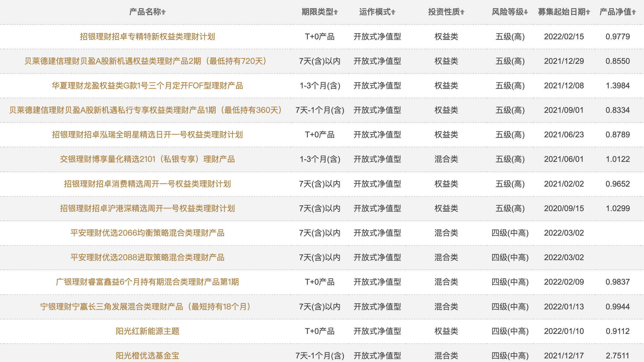Viewport: 644px width, 362px height.
Task: Click 五级(高) in 招银理财招卓专精特新 row
Action: pyautogui.click(x=510, y=37)
